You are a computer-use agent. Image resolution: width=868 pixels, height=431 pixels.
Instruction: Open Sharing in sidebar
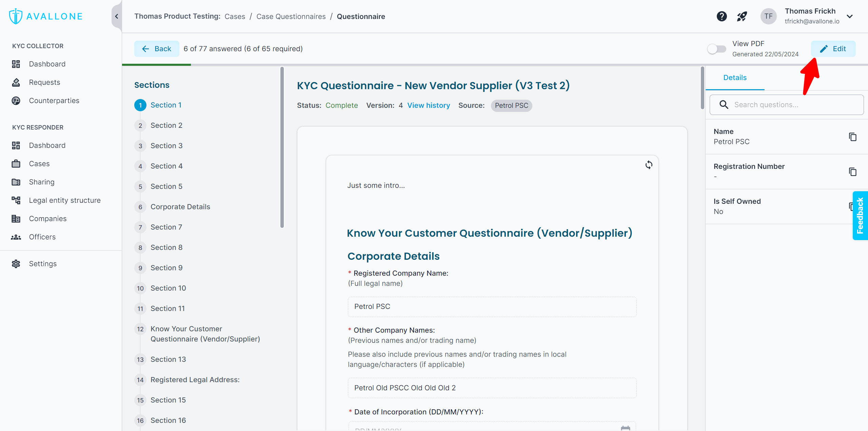42,182
